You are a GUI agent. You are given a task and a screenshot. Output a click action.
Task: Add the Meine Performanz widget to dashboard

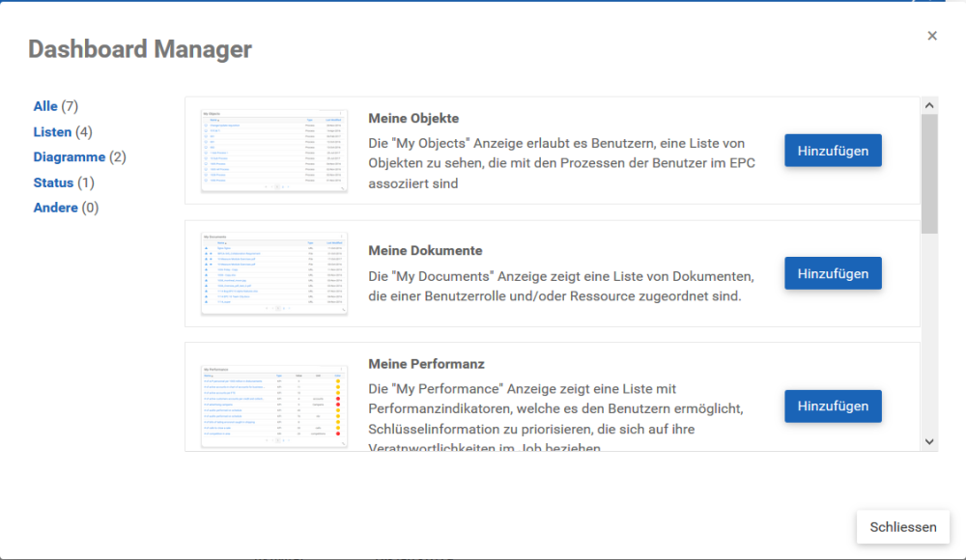pyautogui.click(x=833, y=406)
